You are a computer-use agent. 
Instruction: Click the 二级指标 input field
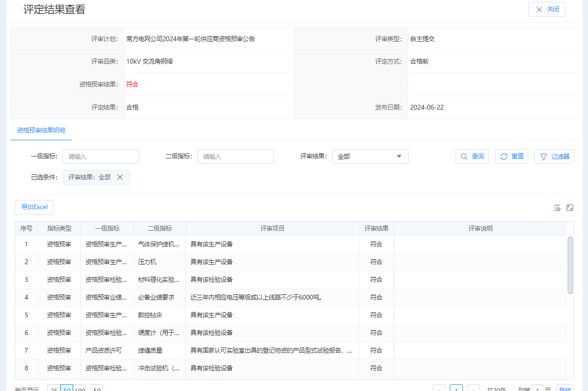point(235,156)
